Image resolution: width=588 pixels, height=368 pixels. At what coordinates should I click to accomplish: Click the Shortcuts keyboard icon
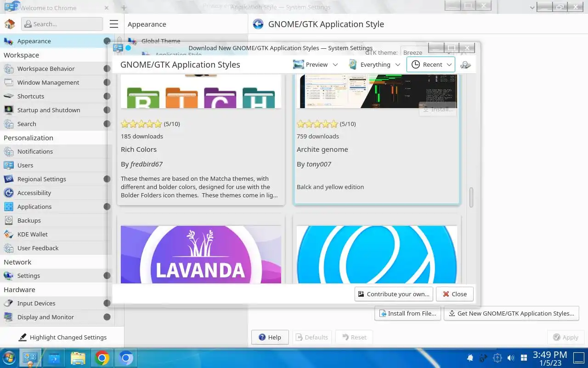(x=8, y=96)
